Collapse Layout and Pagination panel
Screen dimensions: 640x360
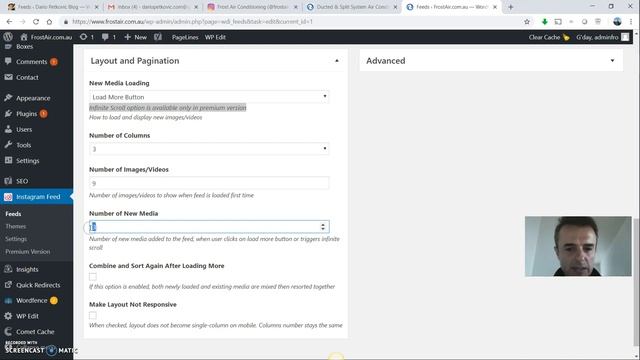point(337,61)
